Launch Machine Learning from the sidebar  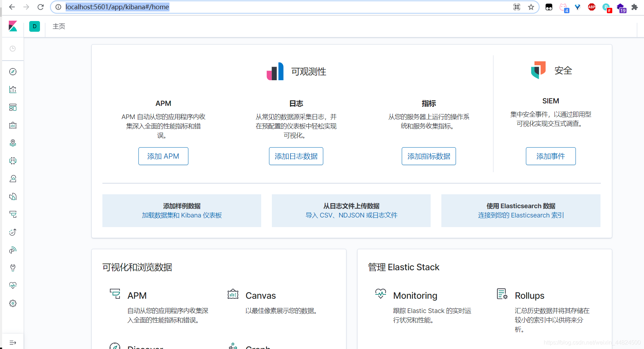pos(13,161)
